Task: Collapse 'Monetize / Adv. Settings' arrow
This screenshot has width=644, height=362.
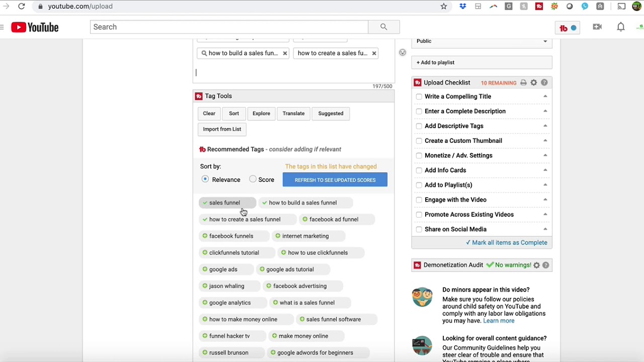Action: pyautogui.click(x=545, y=155)
